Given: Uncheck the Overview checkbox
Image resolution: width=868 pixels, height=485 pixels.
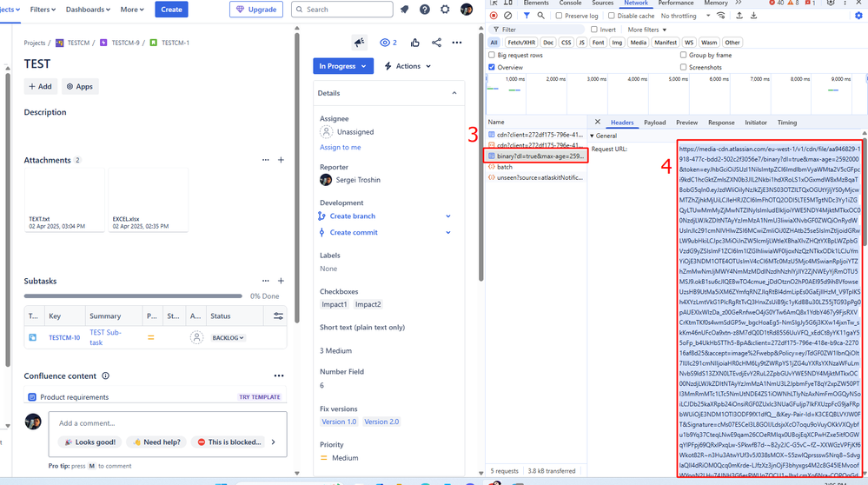Looking at the screenshot, I should pyautogui.click(x=492, y=67).
